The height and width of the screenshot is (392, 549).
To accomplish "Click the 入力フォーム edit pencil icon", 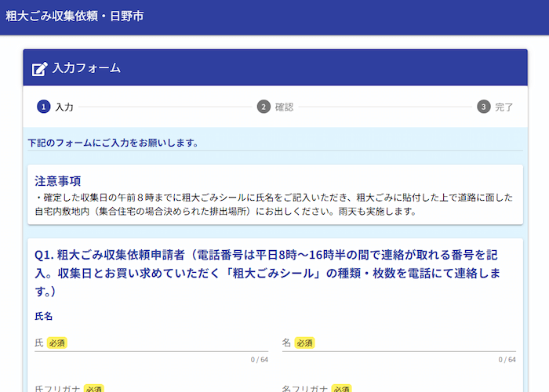I will coord(39,69).
